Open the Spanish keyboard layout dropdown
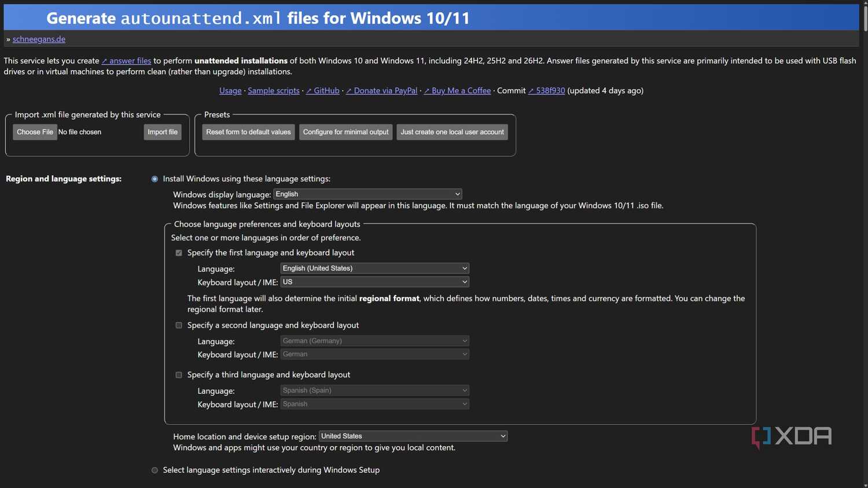The width and height of the screenshot is (868, 488). (x=374, y=404)
